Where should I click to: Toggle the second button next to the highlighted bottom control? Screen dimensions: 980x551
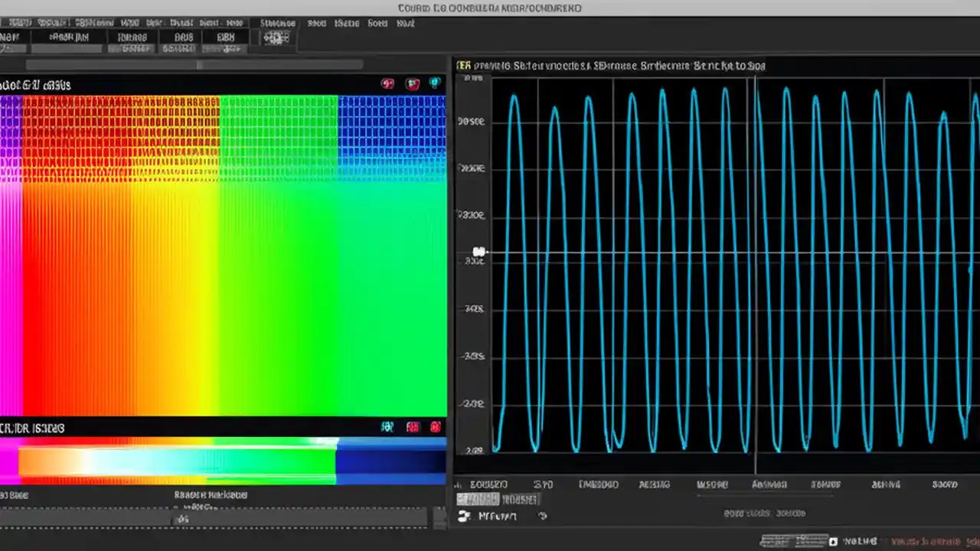click(521, 499)
